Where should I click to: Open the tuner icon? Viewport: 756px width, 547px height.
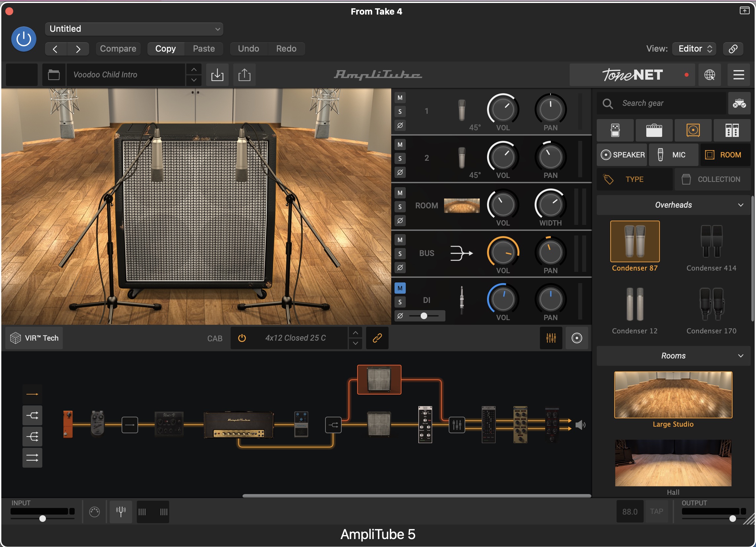click(x=121, y=512)
